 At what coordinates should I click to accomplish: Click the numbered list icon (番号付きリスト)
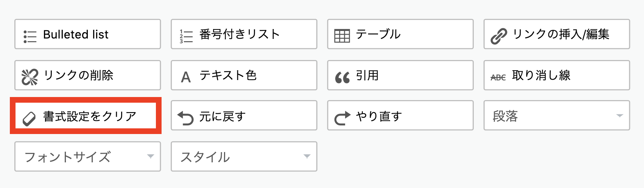[x=186, y=37]
